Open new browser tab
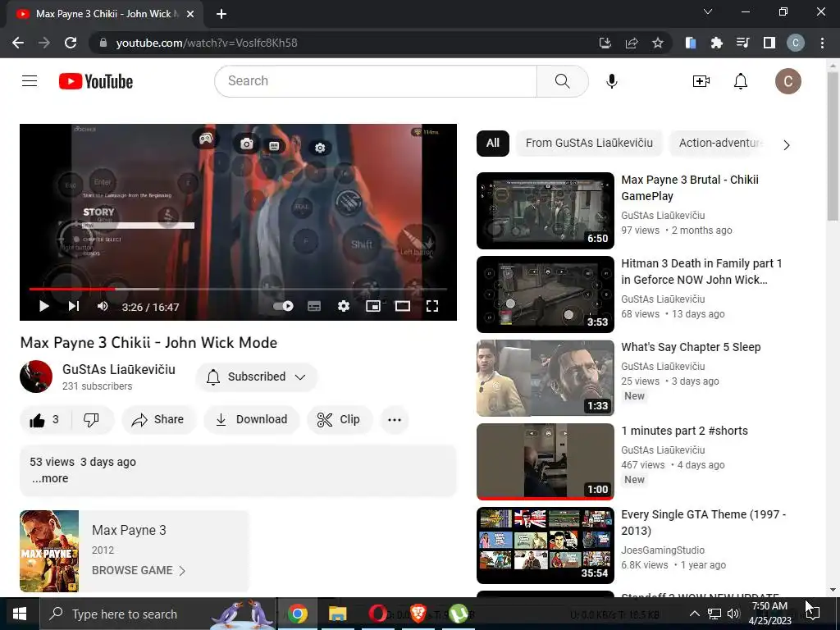Screen dimensions: 840x630 (221, 14)
